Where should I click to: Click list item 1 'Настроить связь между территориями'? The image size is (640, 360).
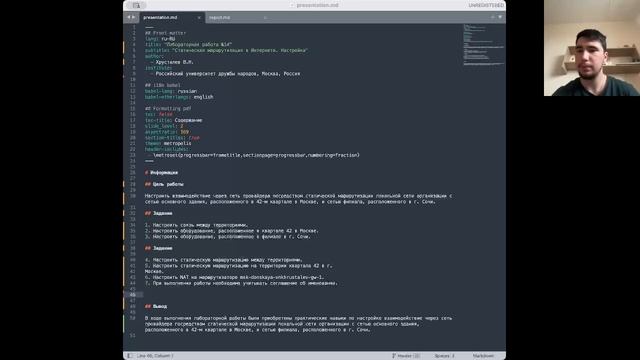pos(196,225)
